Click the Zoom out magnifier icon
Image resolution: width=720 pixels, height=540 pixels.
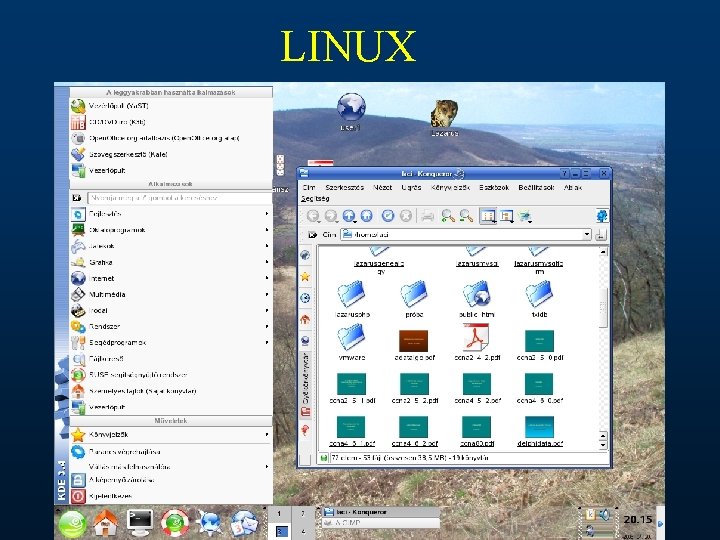466,216
